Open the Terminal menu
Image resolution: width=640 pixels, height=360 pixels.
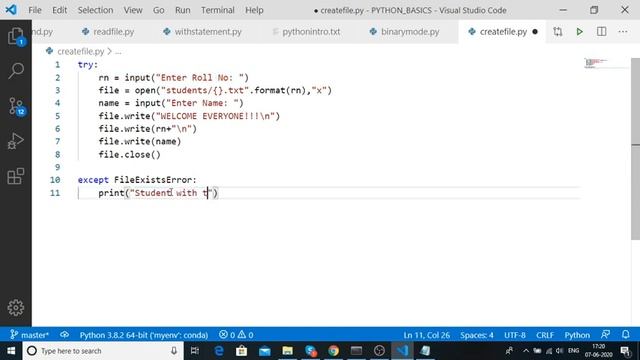click(218, 10)
